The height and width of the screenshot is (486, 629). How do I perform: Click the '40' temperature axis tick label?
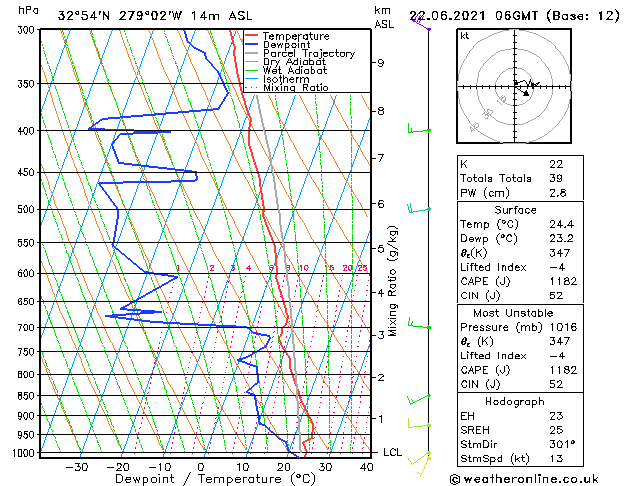click(x=366, y=467)
